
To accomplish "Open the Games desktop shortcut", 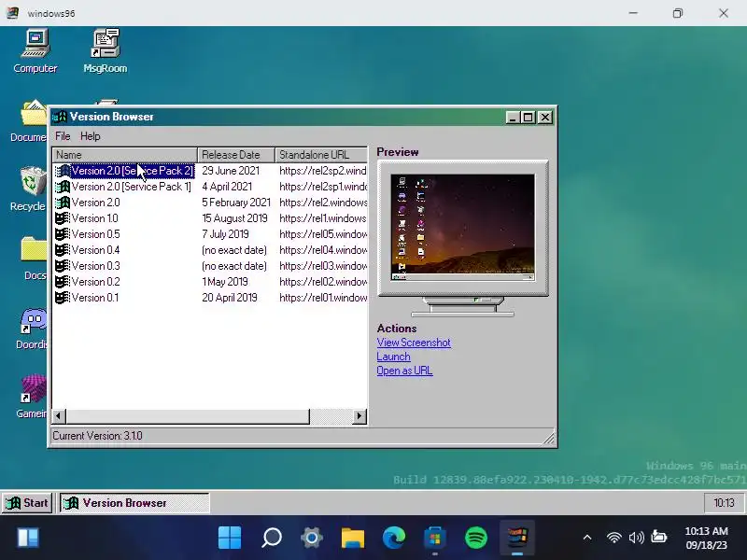I will [x=32, y=396].
